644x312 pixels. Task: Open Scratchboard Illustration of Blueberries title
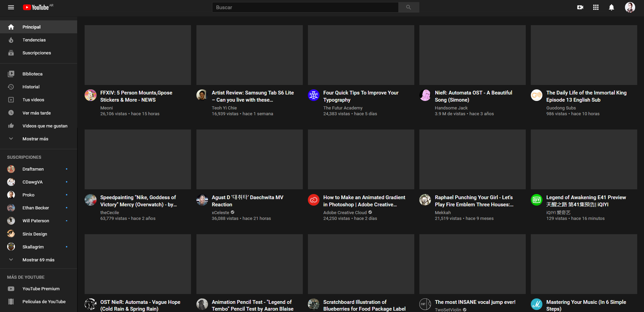pos(364,305)
